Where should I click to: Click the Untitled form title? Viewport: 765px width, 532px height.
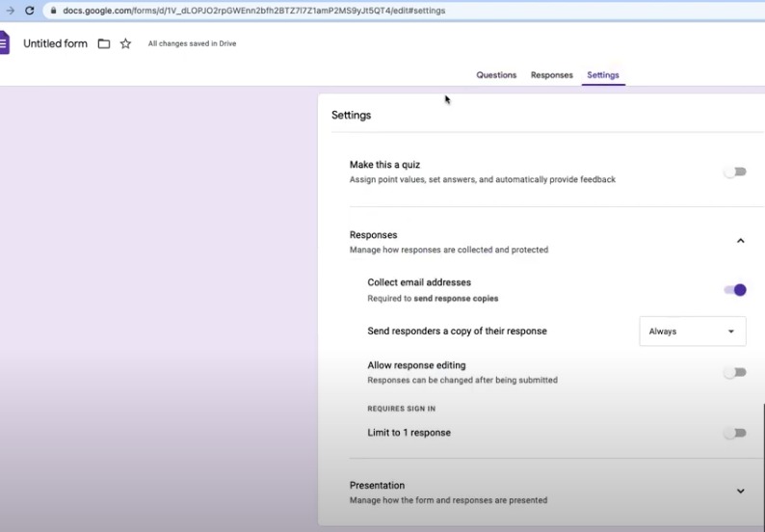click(55, 43)
